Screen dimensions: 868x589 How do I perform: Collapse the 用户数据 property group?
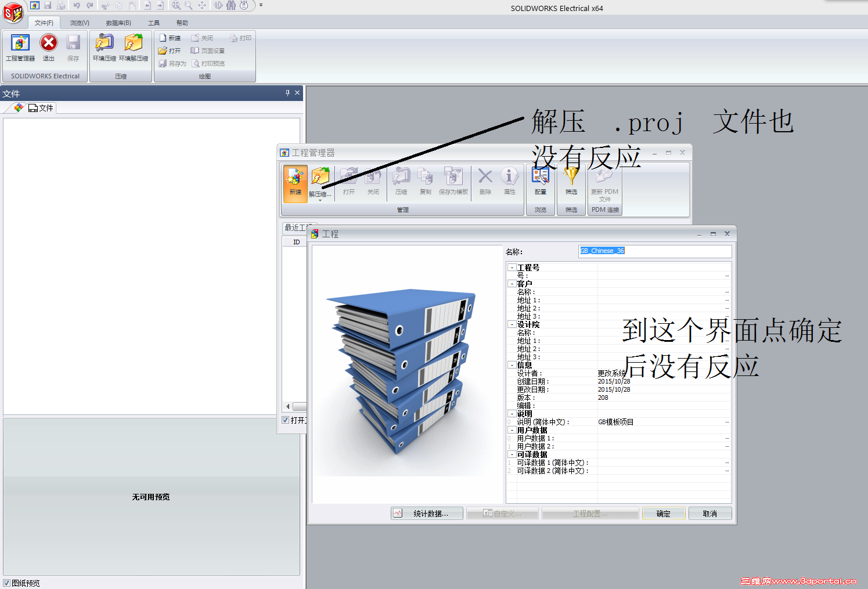click(x=512, y=430)
